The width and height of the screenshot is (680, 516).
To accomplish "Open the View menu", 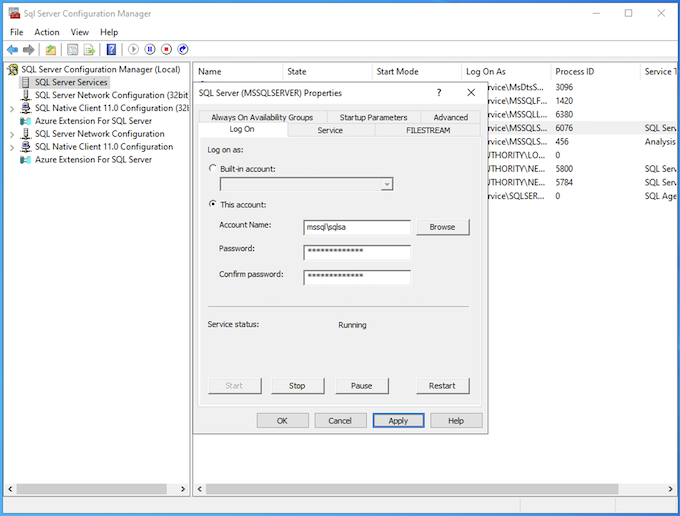I will pyautogui.click(x=80, y=32).
